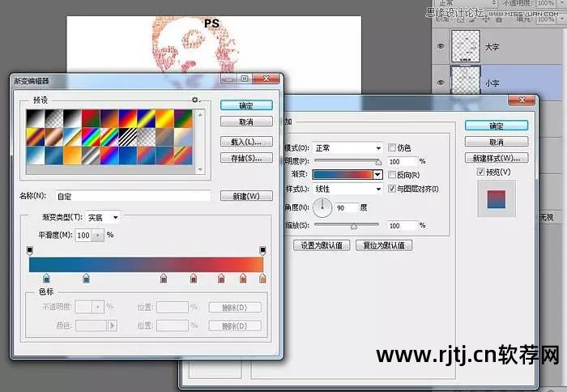The image size is (567, 392).
Task: Click the right opacity stop above gradient bar
Action: (x=263, y=250)
